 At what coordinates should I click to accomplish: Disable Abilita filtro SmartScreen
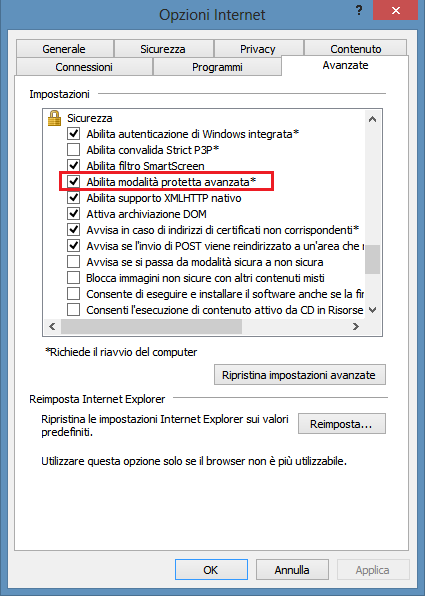point(73,166)
